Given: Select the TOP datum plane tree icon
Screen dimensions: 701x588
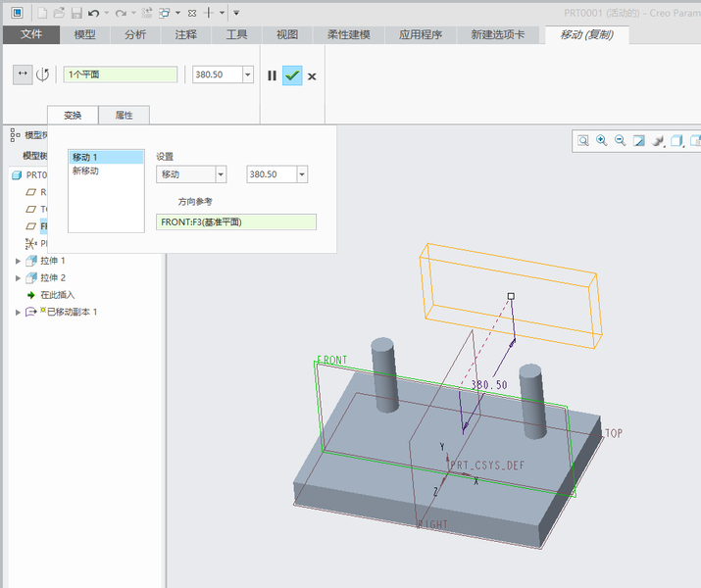Looking at the screenshot, I should [30, 209].
